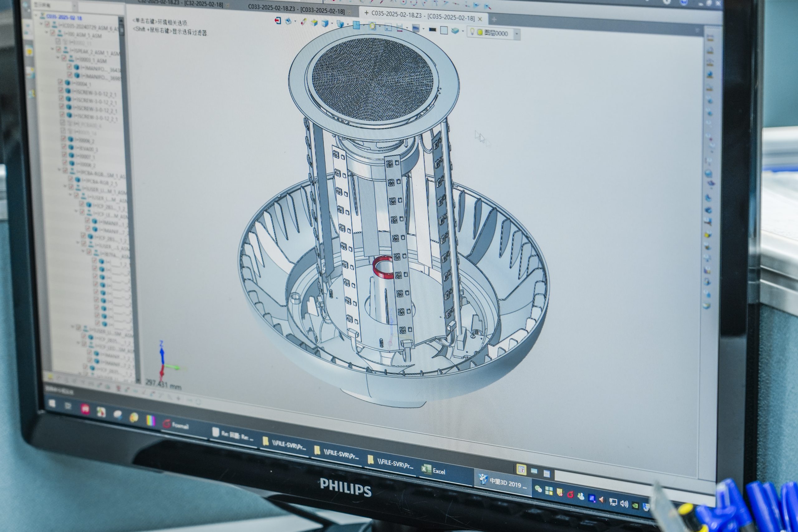Uncheck the SPEAK_2_ASM_1_ASM checkbox
The height and width of the screenshot is (532, 798).
58,50
